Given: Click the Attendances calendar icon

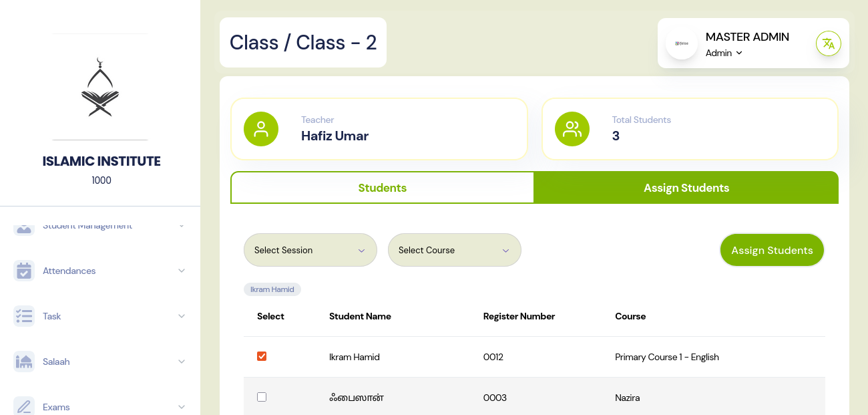Looking at the screenshot, I should pos(24,271).
